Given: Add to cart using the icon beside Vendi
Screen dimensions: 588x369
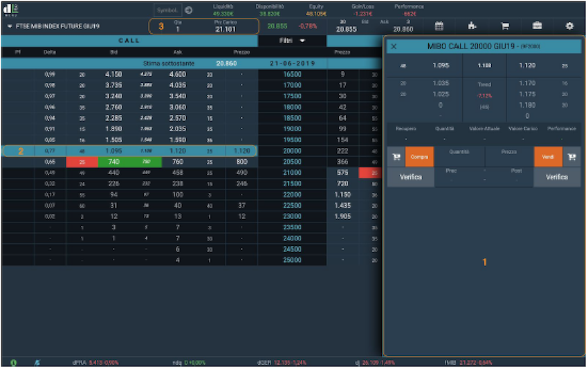Looking at the screenshot, I should coord(572,157).
